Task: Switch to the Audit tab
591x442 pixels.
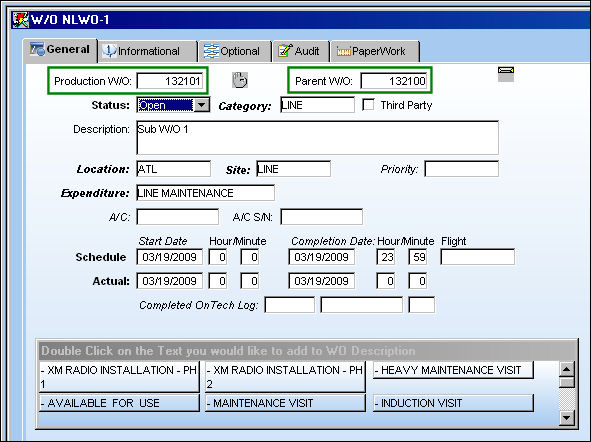Action: pyautogui.click(x=301, y=51)
